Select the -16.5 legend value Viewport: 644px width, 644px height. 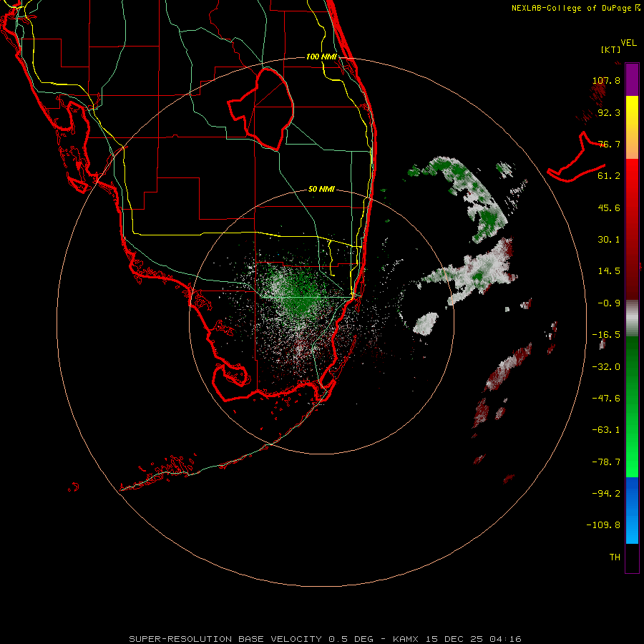pos(606,335)
